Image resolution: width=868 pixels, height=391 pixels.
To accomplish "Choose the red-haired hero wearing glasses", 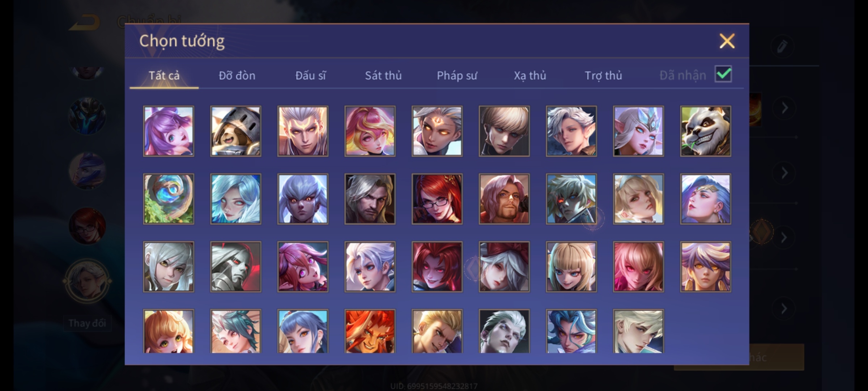I will (x=437, y=199).
